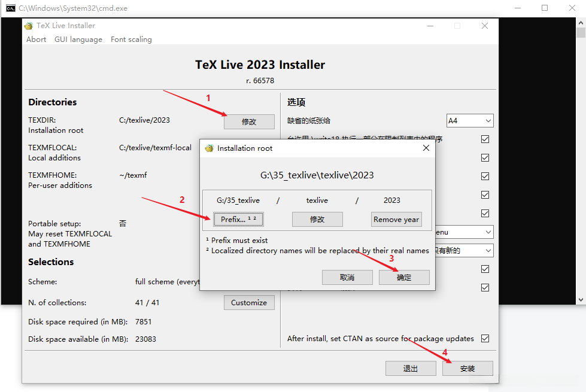The height and width of the screenshot is (392, 586).
Task: Click 安装 to start installation
Action: point(467,369)
